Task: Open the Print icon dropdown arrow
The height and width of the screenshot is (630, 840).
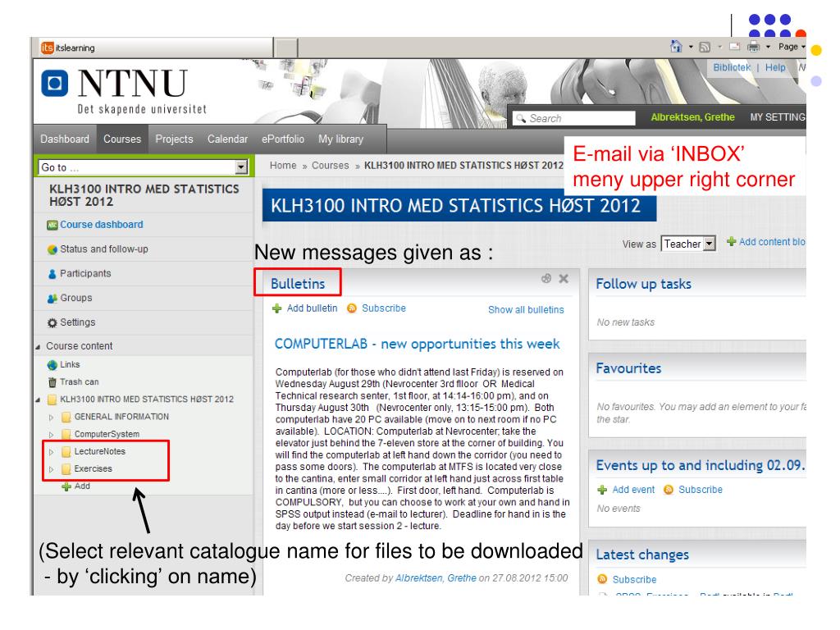Action: (x=768, y=47)
